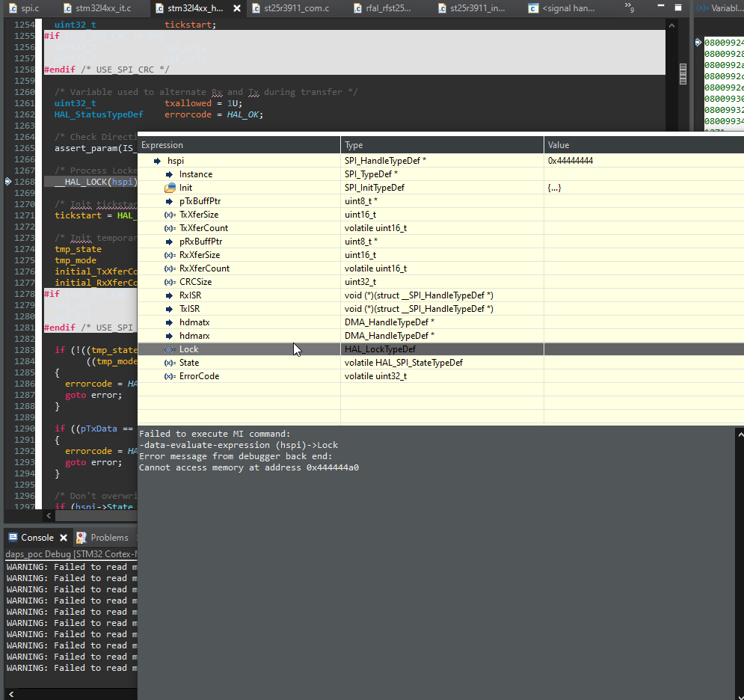Close the Console view tab
This screenshot has width=744, height=700.
point(64,538)
